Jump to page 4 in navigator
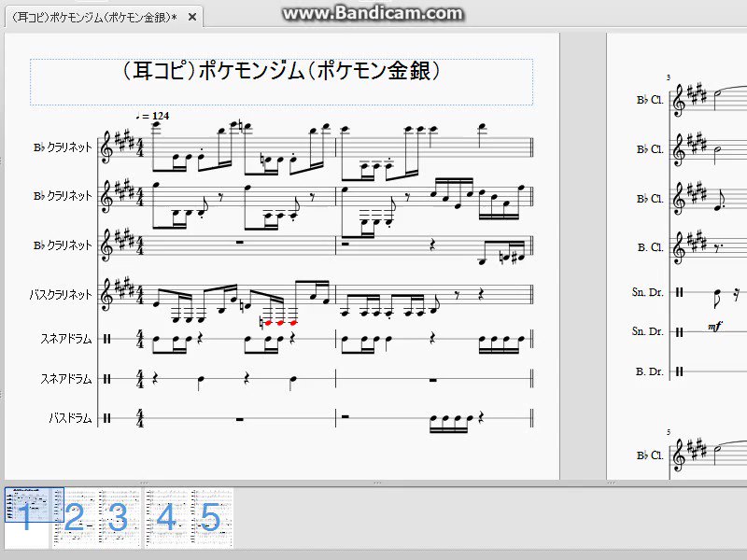This screenshot has width=747, height=560. pyautogui.click(x=166, y=517)
